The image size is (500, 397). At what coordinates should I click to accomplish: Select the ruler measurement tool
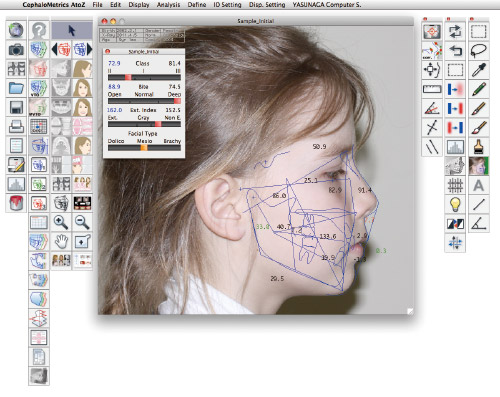pos(432,89)
